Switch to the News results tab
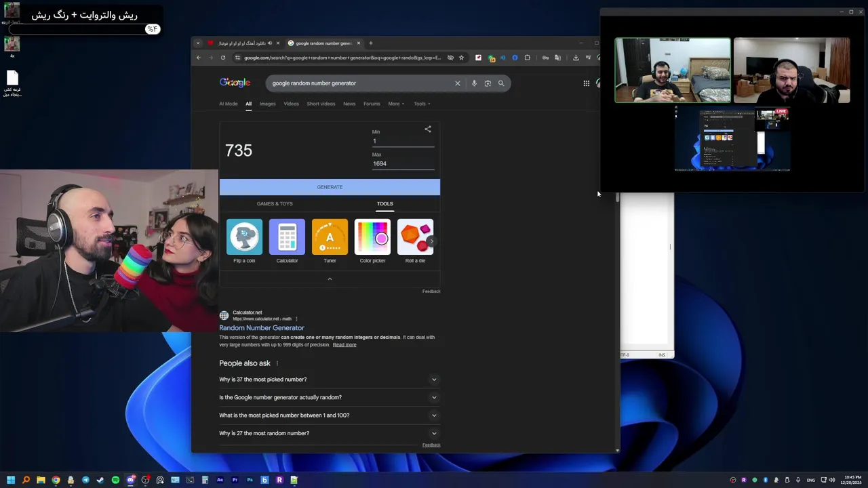The image size is (868, 488). tap(349, 104)
